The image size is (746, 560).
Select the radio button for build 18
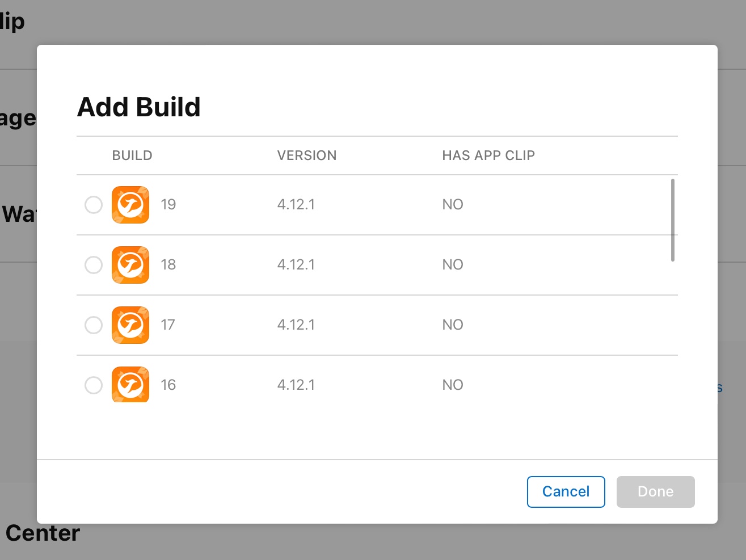(x=94, y=265)
